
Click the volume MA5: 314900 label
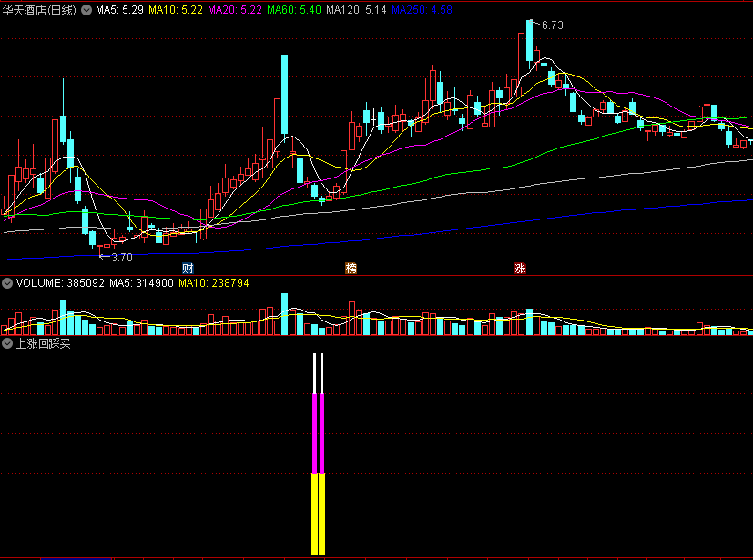point(141,283)
